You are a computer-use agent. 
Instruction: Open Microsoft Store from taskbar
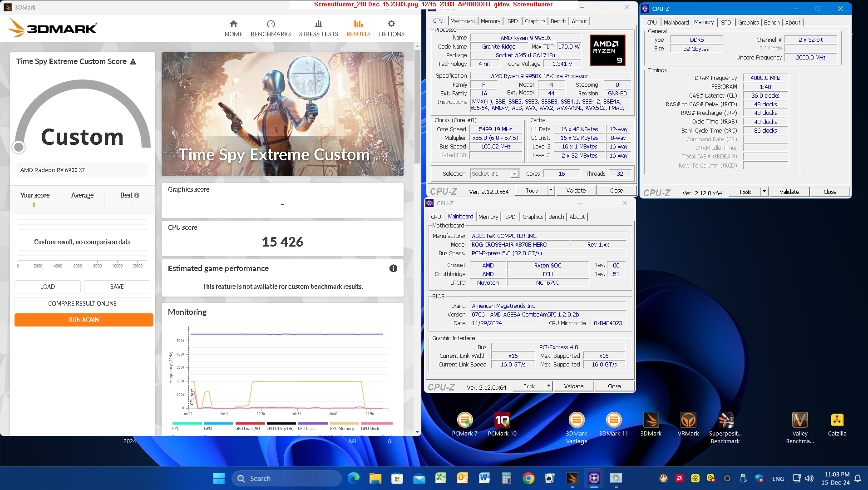point(397,478)
